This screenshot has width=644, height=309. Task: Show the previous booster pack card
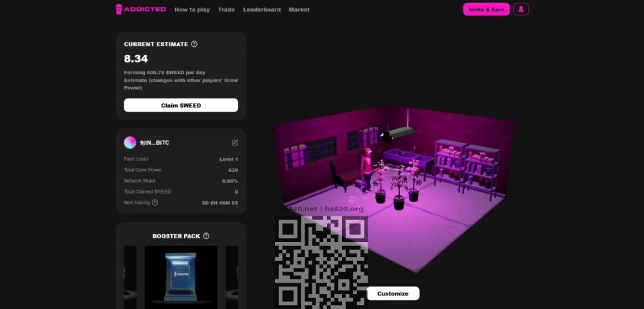point(130,277)
